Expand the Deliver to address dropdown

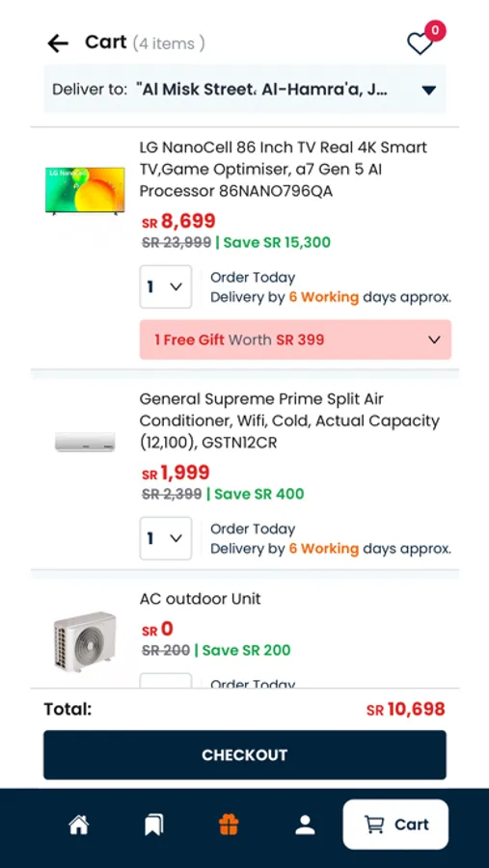(245, 89)
